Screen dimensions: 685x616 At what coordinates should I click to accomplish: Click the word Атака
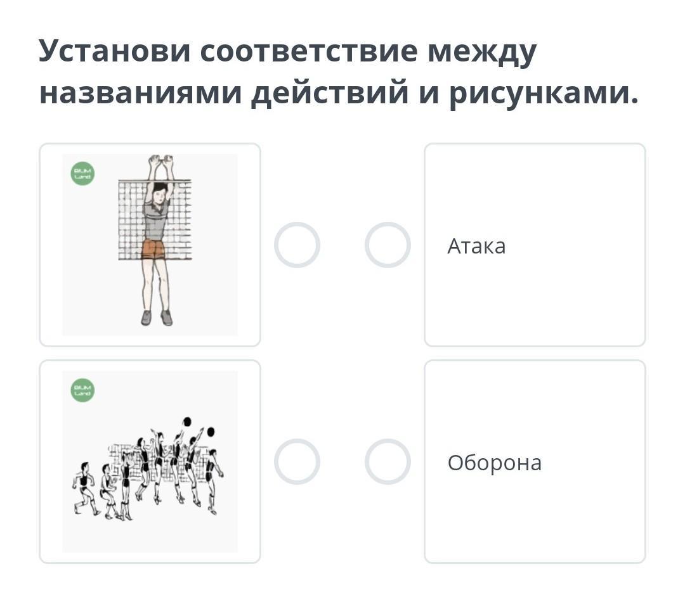(x=476, y=246)
